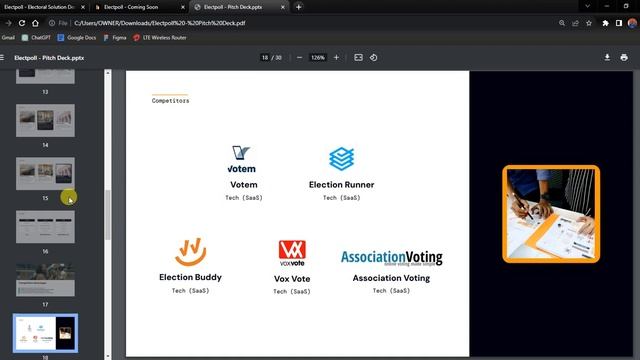This screenshot has height=360, width=640.
Task: Close the Electpoll - Coming Soon tab
Action: point(183,7)
